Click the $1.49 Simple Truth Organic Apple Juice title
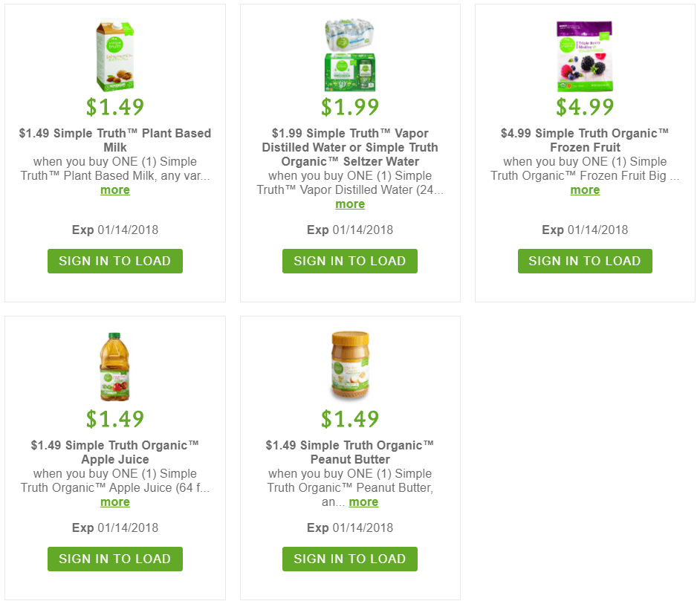This screenshot has width=700, height=604. 115,452
